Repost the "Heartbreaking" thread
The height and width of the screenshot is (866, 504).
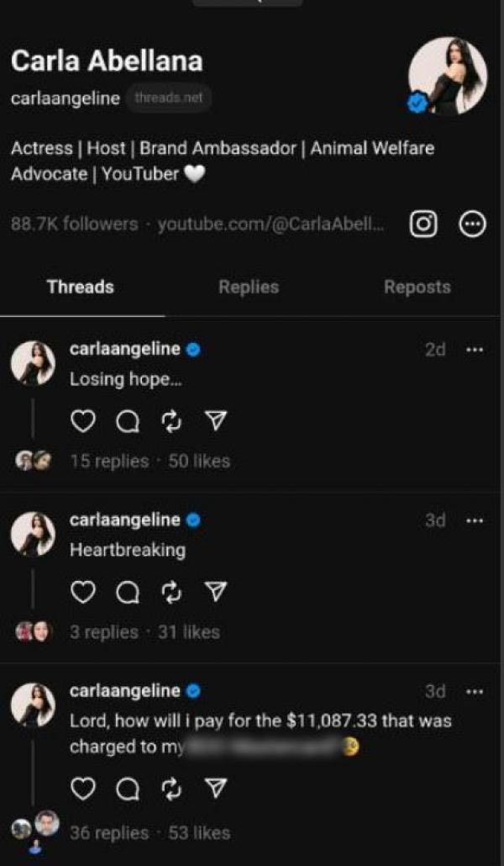(171, 592)
